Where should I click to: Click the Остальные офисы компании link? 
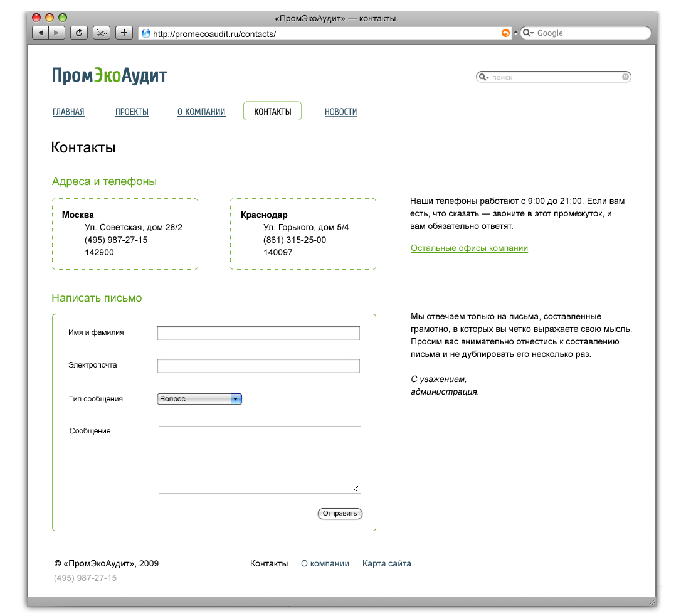click(469, 248)
